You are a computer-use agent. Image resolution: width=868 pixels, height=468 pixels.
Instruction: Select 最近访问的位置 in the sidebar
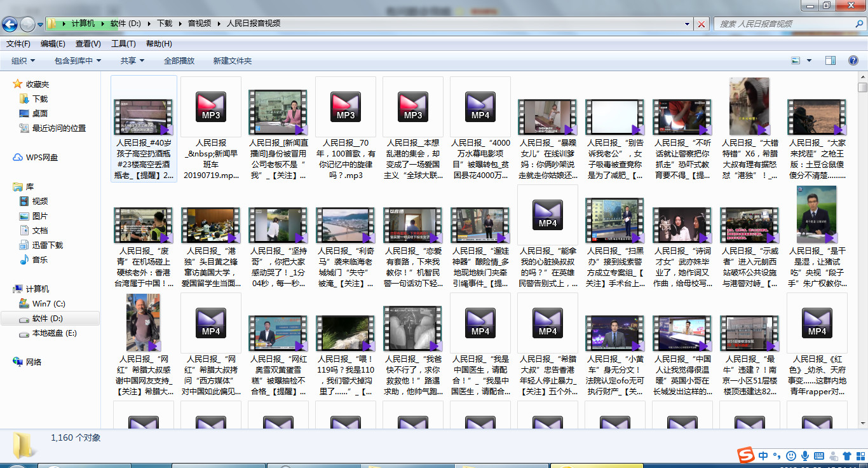click(x=59, y=128)
